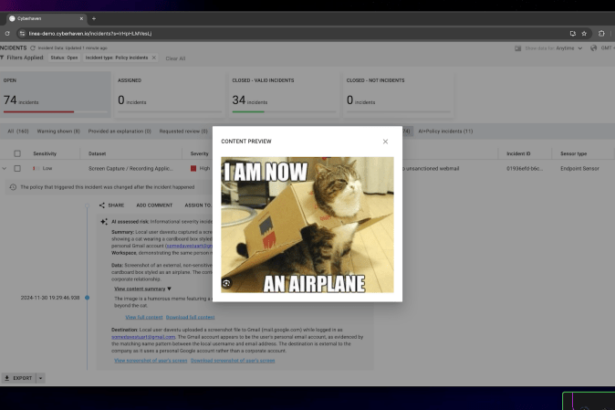Click ASSIGN TO action
The image size is (615, 410).
(x=198, y=205)
